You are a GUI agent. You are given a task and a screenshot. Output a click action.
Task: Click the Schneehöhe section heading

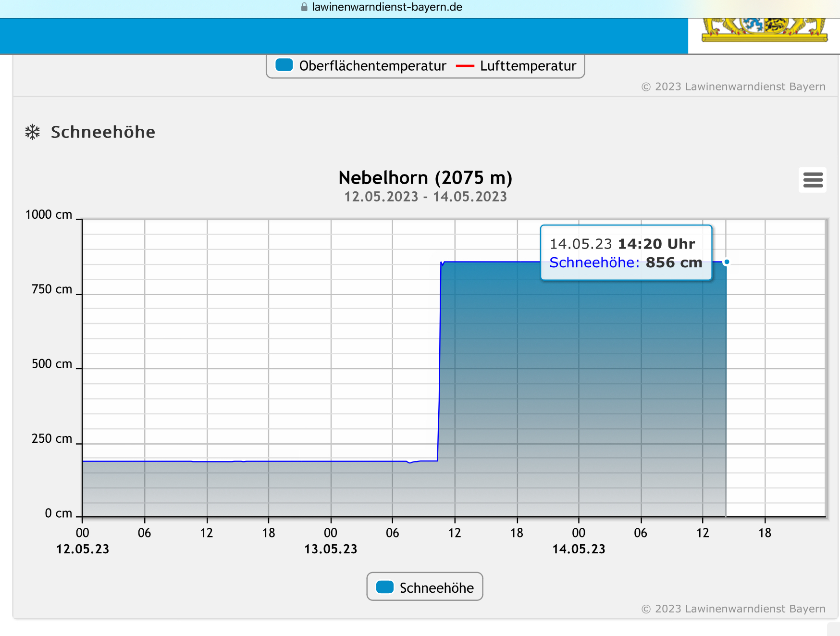click(103, 132)
